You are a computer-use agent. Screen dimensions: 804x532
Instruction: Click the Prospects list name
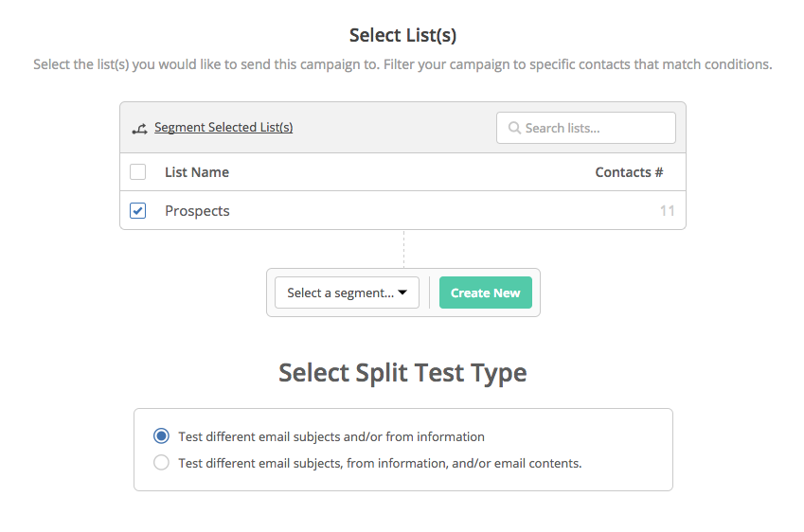(x=197, y=211)
